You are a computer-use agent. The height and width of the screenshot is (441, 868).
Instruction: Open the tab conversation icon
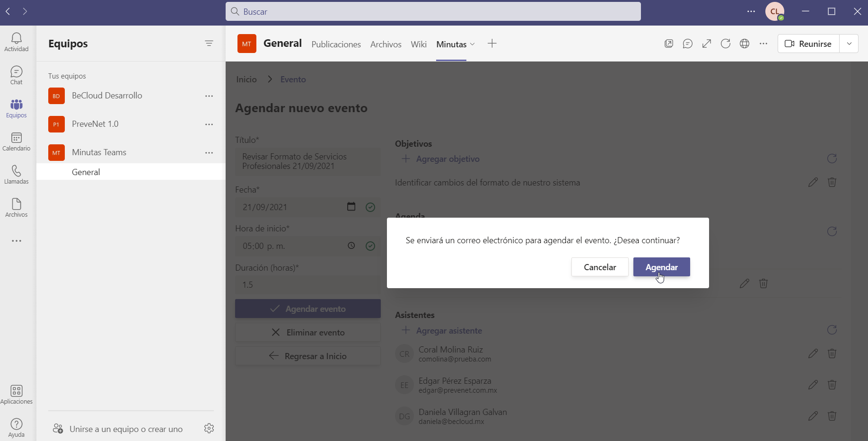click(x=688, y=44)
